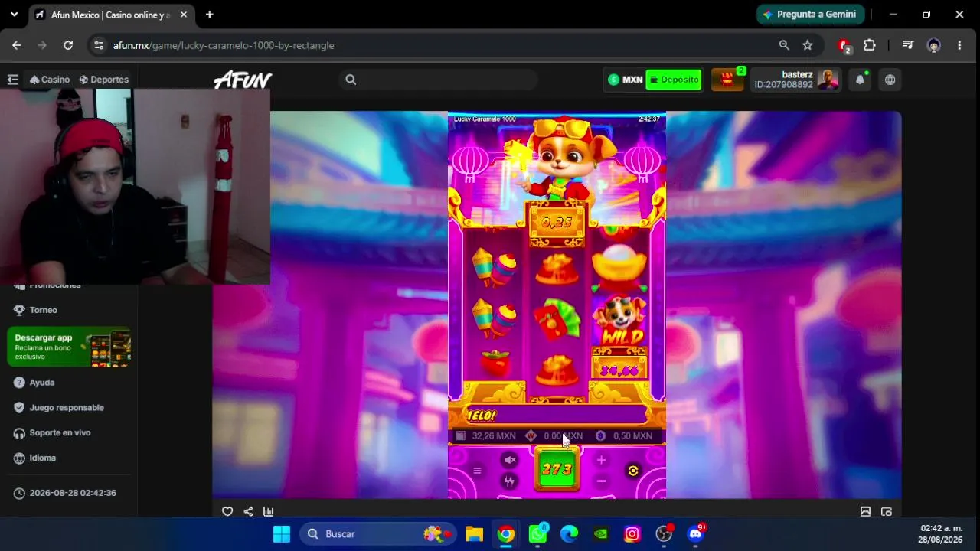Open notifications bell
980x551 pixels.
[861, 80]
